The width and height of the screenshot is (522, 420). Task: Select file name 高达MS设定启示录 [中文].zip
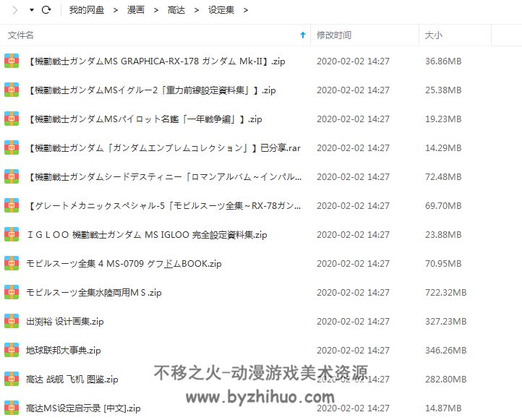83,408
